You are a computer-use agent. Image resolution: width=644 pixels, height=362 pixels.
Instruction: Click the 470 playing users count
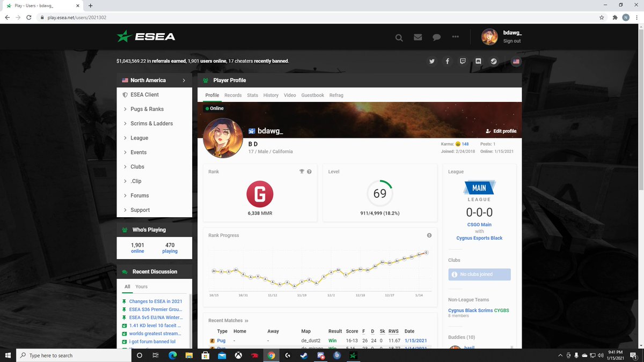[170, 245]
